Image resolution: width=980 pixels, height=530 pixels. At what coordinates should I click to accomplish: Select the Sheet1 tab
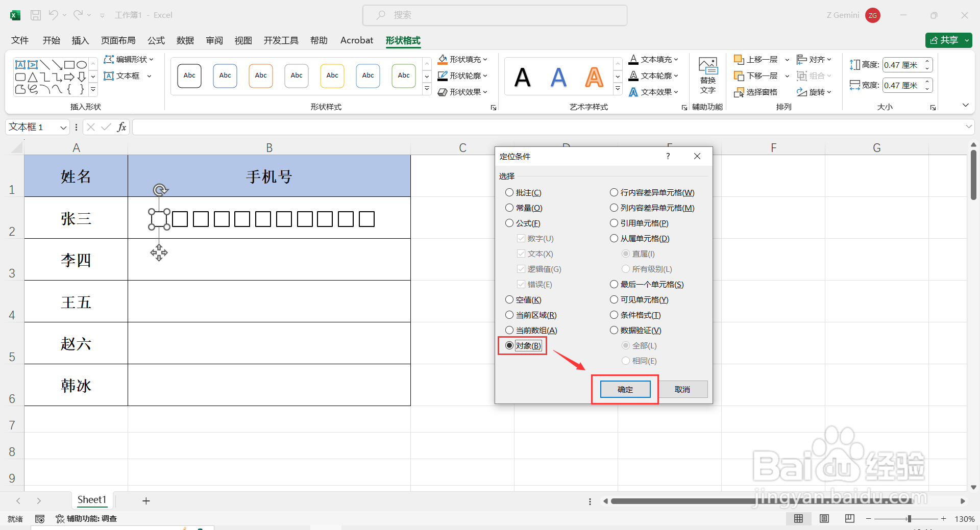pyautogui.click(x=92, y=500)
